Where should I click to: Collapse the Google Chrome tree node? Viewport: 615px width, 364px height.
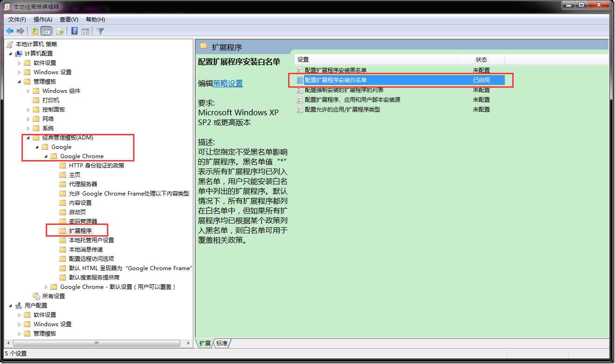click(46, 156)
